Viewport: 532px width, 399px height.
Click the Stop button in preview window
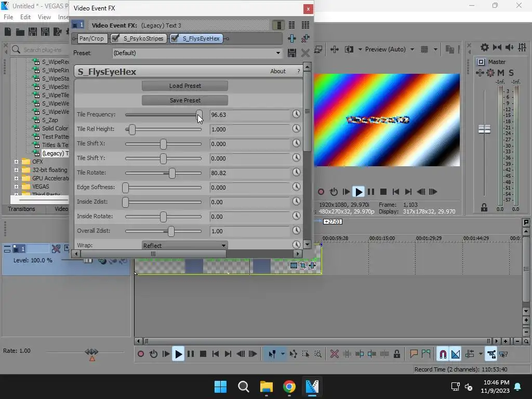(x=383, y=192)
